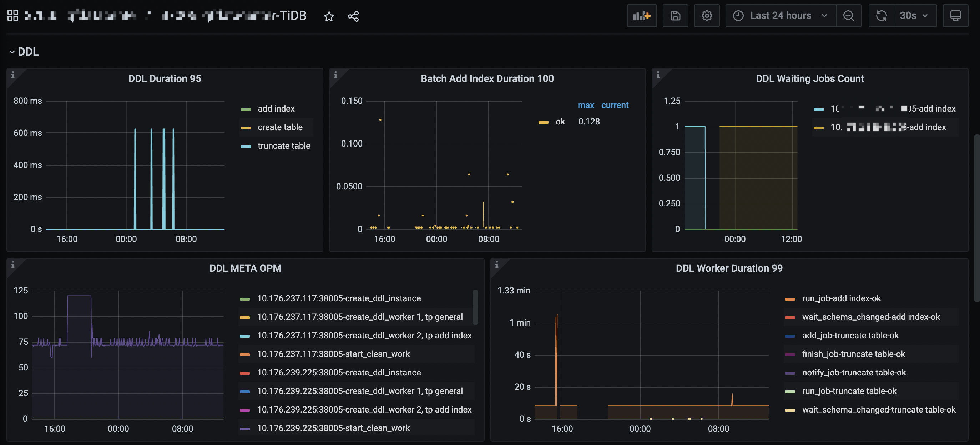The height and width of the screenshot is (445, 980).
Task: Open dashboard settings gear
Action: (x=707, y=16)
